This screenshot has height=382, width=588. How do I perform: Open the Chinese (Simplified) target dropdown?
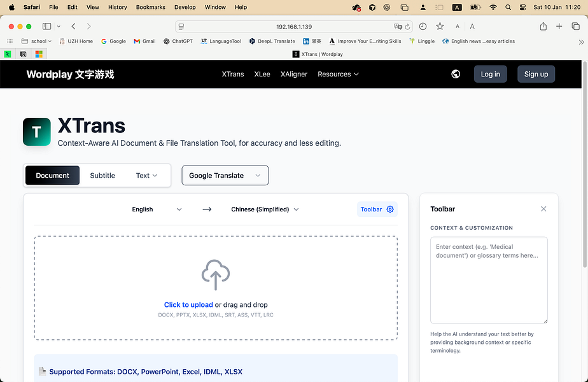[265, 209]
